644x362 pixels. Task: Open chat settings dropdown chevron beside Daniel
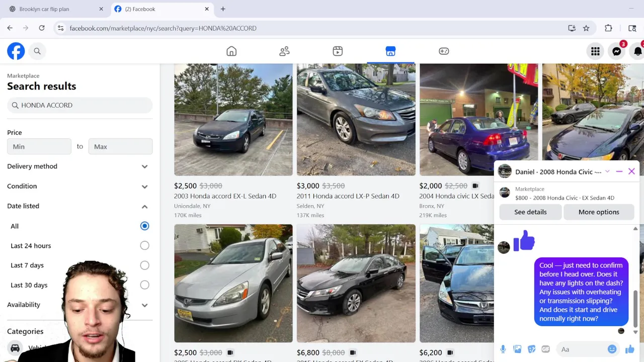[x=607, y=171]
